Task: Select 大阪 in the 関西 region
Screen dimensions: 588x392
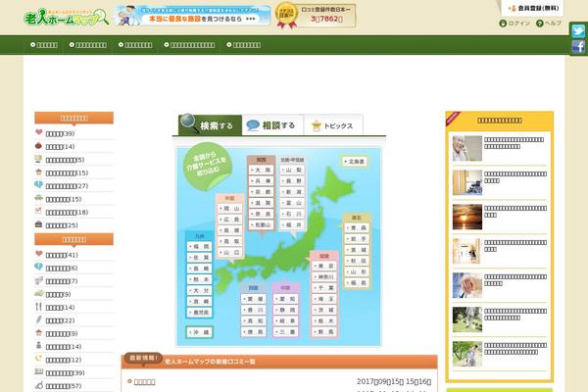Action: coord(262,170)
